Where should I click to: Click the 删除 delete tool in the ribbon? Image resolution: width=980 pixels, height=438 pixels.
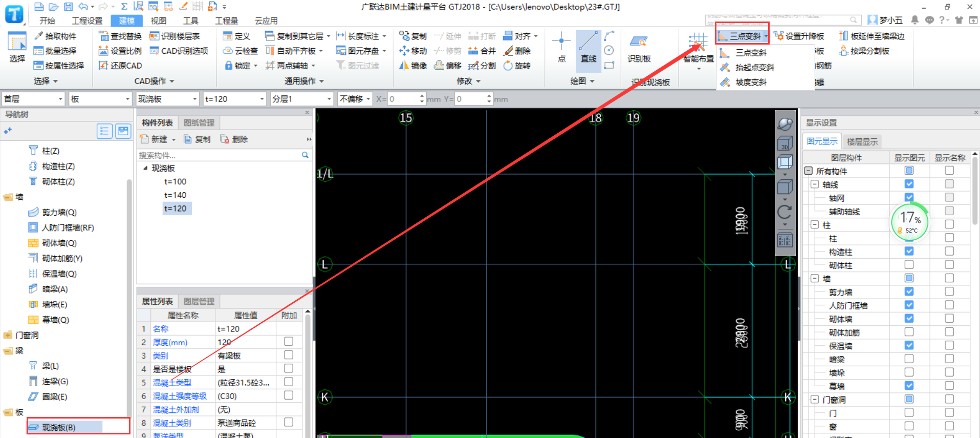(x=517, y=51)
